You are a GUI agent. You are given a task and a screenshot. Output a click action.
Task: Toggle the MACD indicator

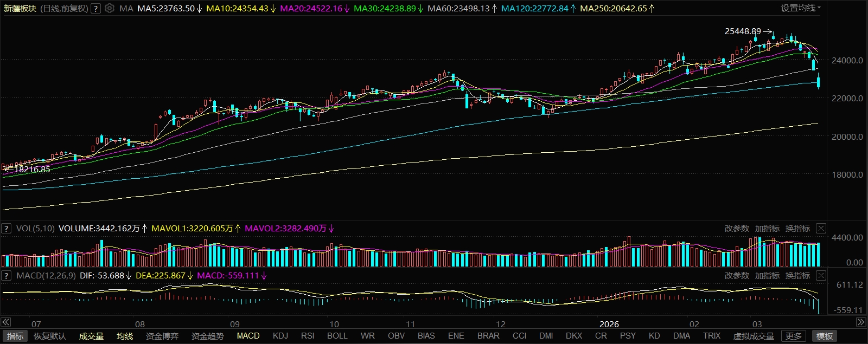click(x=248, y=336)
